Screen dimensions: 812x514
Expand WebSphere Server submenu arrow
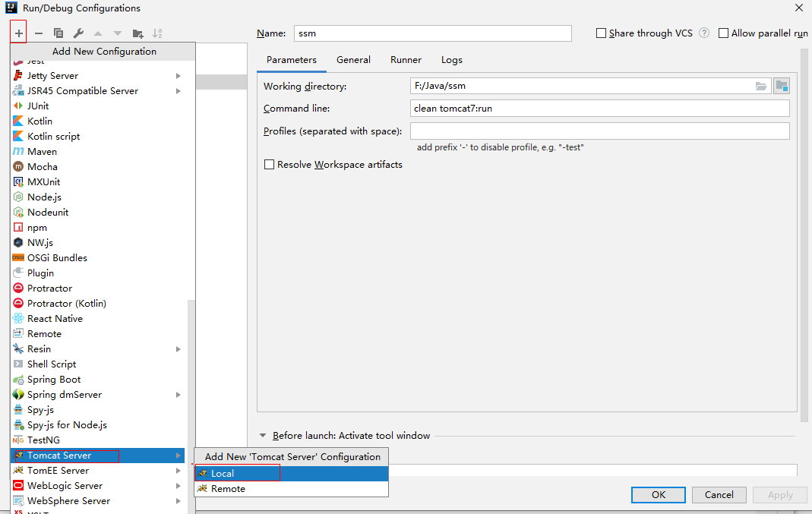[x=179, y=501]
